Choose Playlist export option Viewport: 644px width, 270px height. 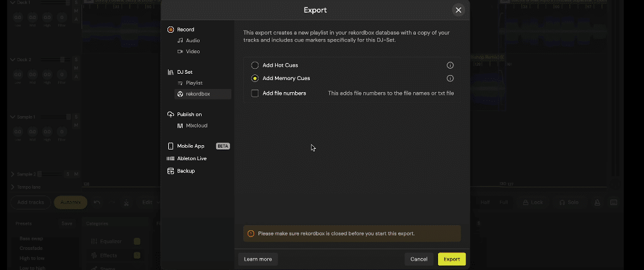193,83
